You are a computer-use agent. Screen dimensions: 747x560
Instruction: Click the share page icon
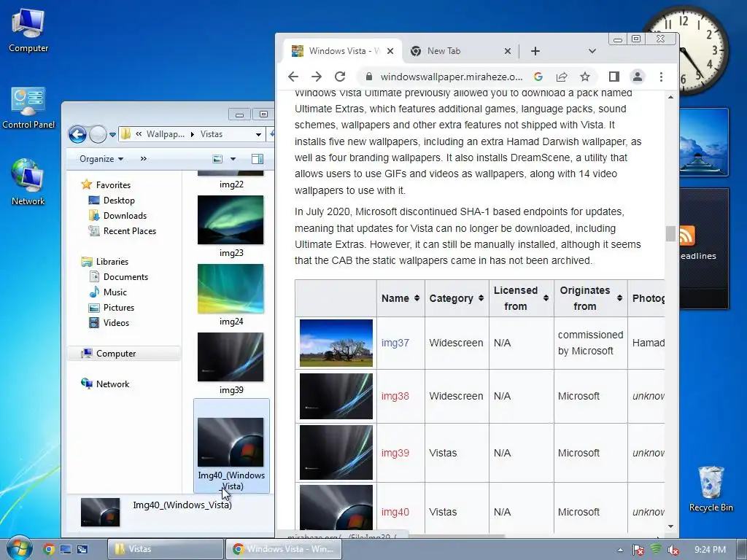tap(562, 77)
